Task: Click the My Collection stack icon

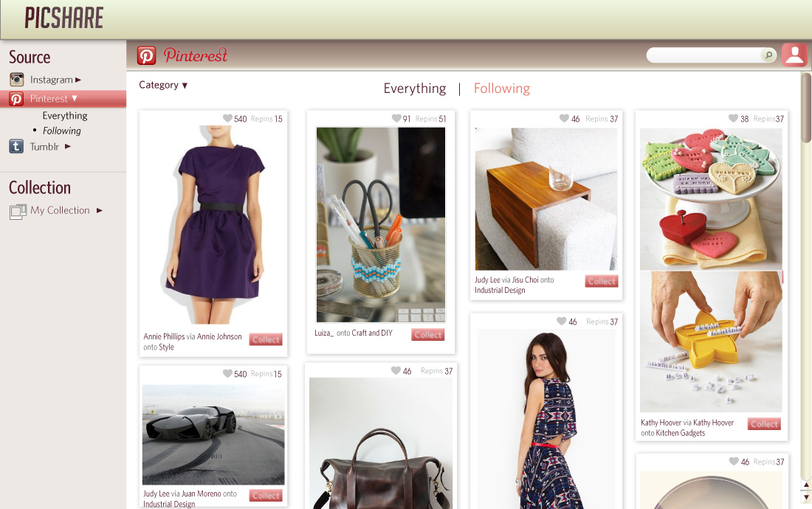Action: pos(18,212)
